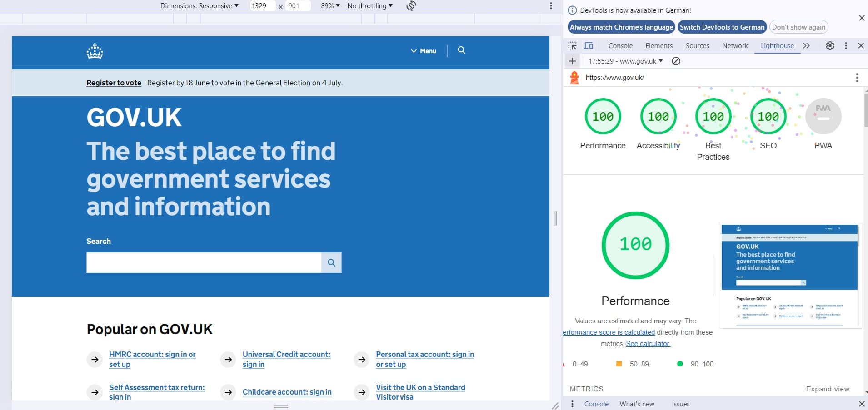The height and width of the screenshot is (410, 868).
Task: Open customize DevTools three-dot menu
Action: coord(846,46)
